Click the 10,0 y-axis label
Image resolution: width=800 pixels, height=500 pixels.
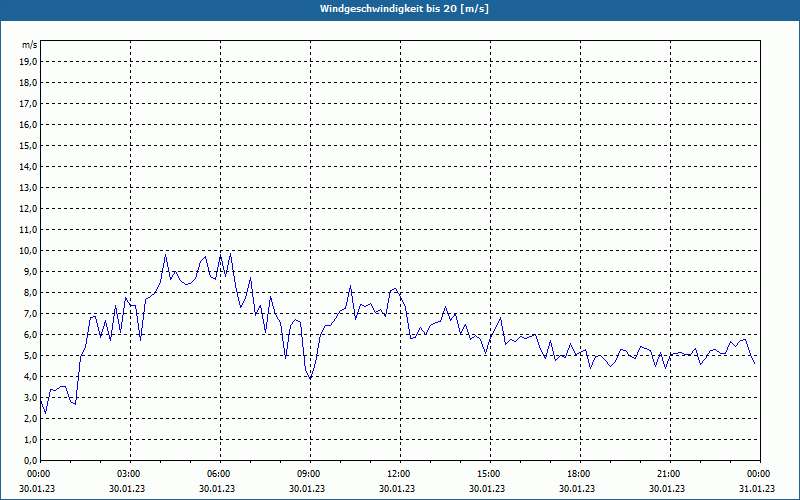(28, 251)
